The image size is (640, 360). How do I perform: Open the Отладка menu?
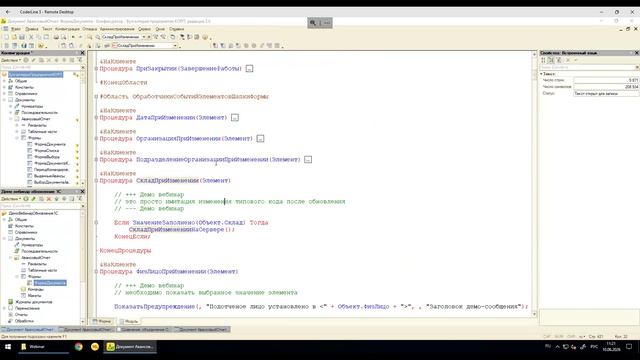click(89, 29)
